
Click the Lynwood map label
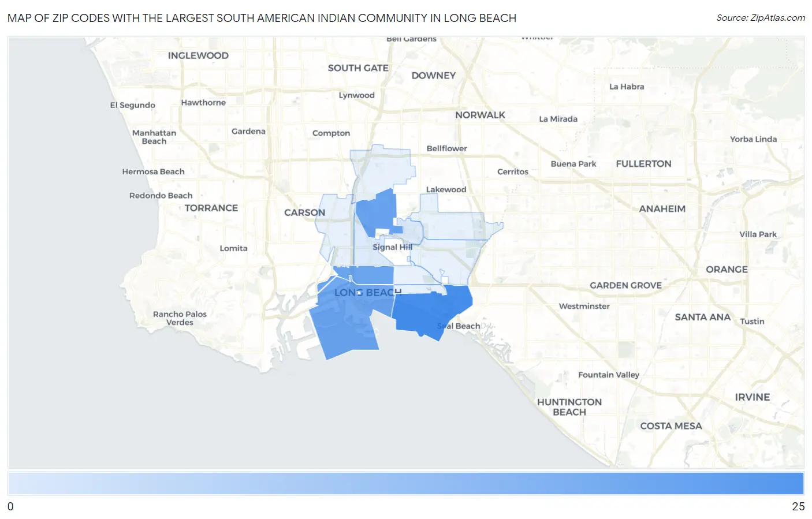pyautogui.click(x=356, y=95)
